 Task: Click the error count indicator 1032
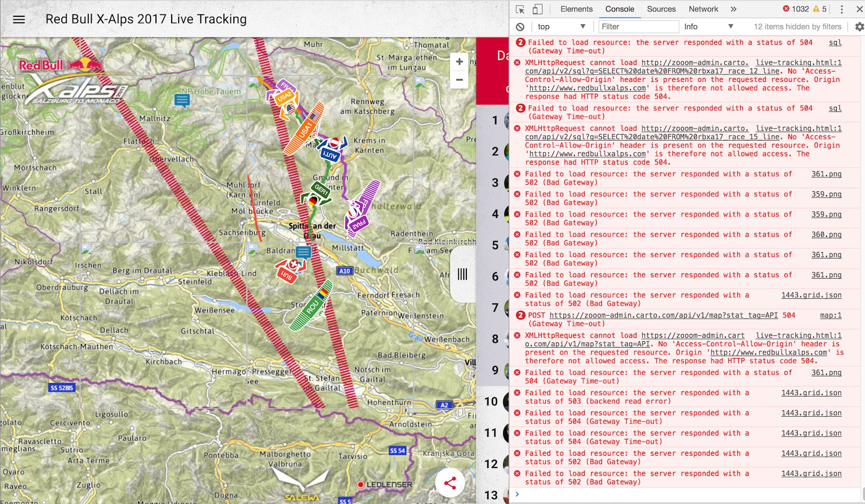[x=796, y=9]
